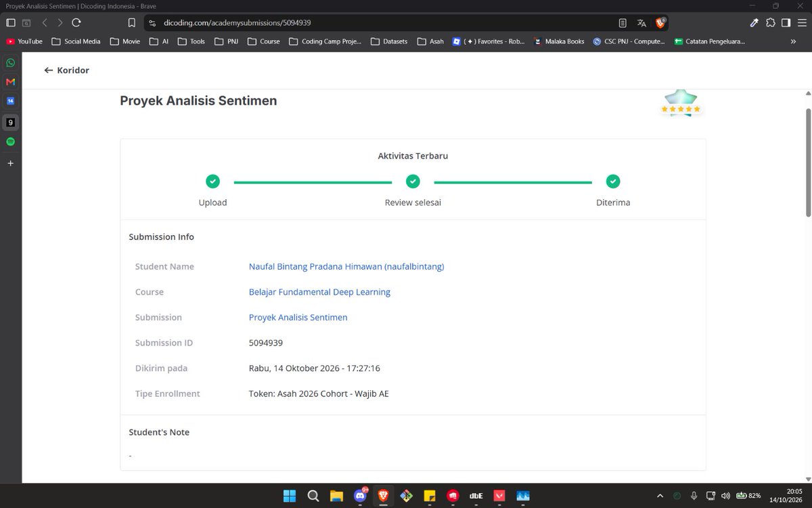Image resolution: width=812 pixels, height=508 pixels.
Task: Open the Valorant icon on the taskbar
Action: (499, 495)
